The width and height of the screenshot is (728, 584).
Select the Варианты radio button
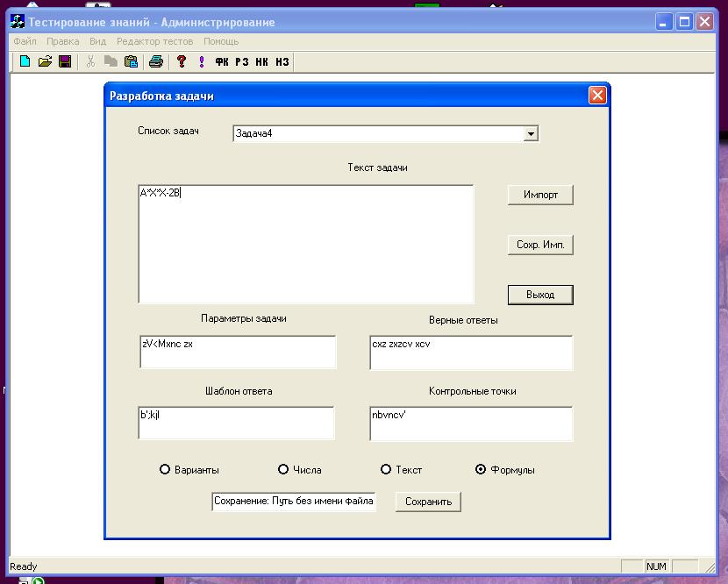tap(165, 470)
